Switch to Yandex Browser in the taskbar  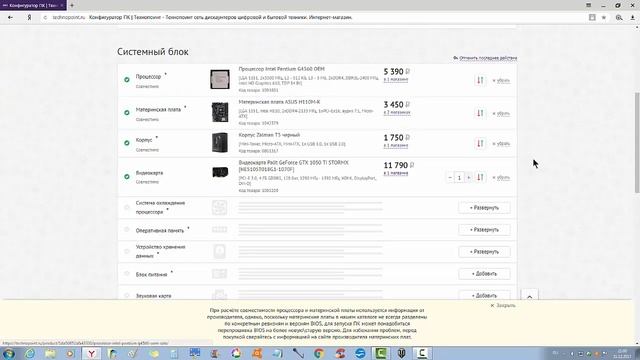pyautogui.click(x=92, y=353)
